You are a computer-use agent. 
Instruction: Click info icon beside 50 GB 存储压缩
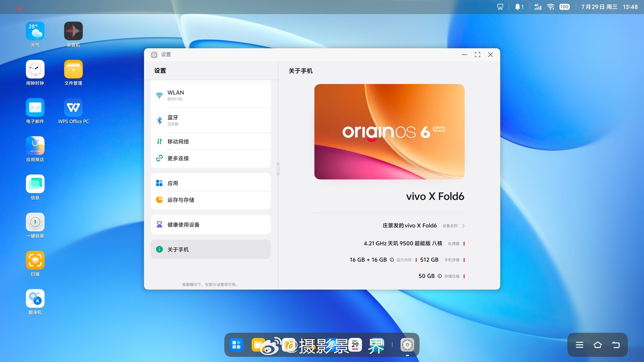[x=439, y=276]
